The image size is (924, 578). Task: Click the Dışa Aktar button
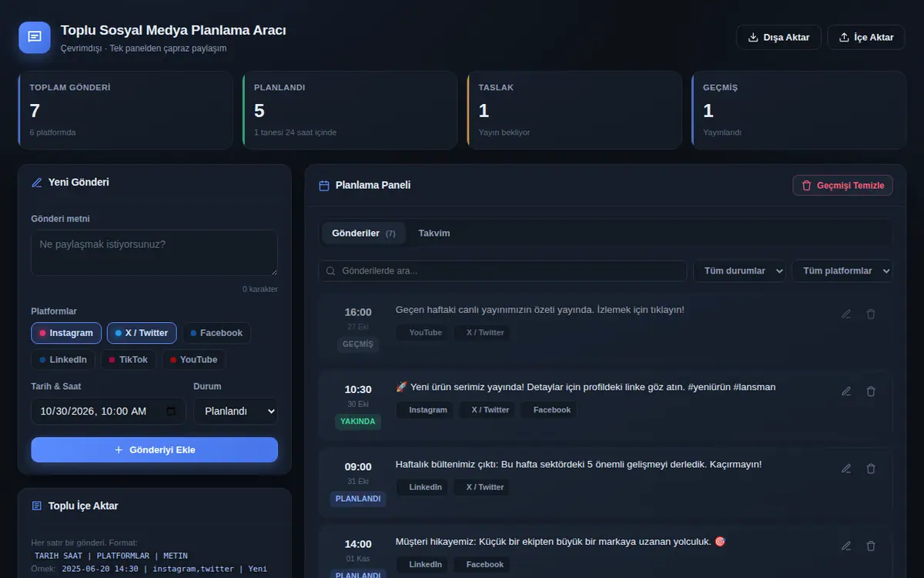click(x=778, y=37)
